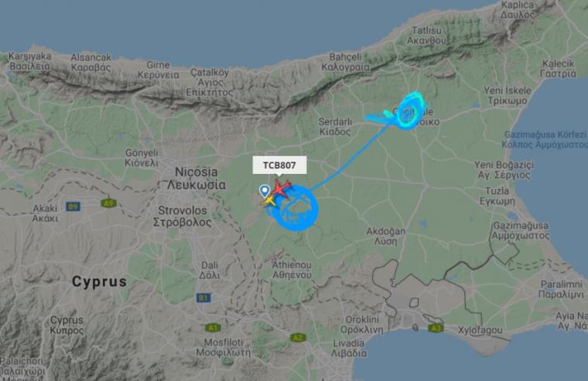The width and height of the screenshot is (588, 381).
Task: Click the green A2 road shield
Action: (297, 338)
